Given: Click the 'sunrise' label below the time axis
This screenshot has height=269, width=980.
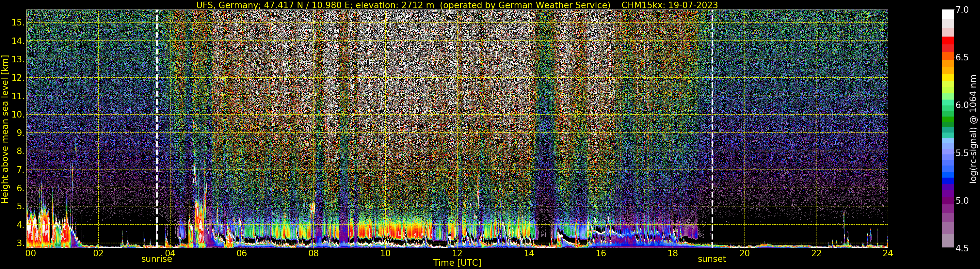Looking at the screenshot, I should [157, 259].
